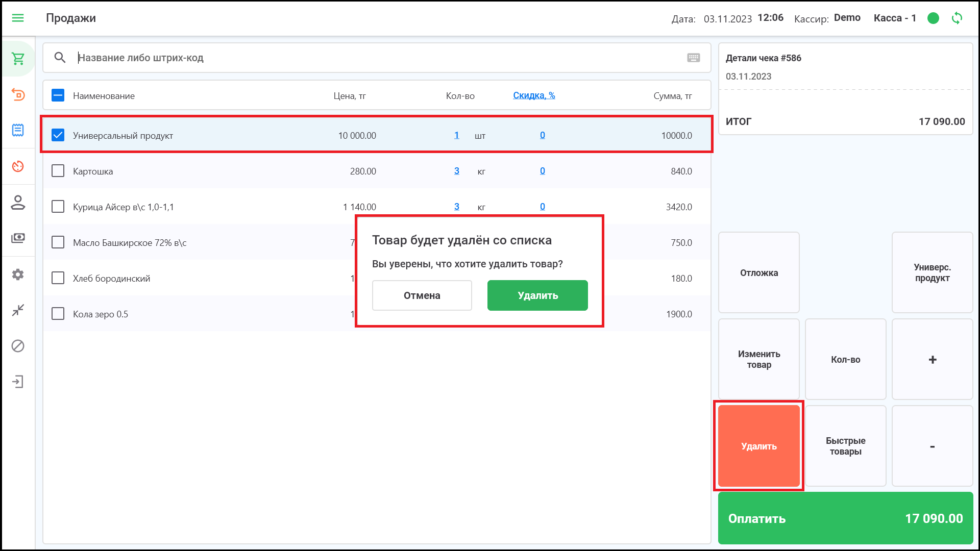Open settings gear in sidebar
The image size is (980, 551).
18,274
